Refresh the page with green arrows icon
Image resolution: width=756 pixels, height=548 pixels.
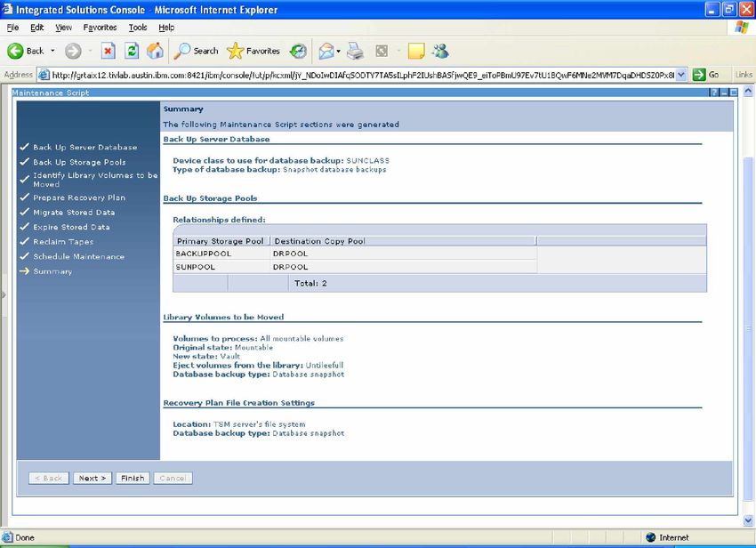point(132,51)
